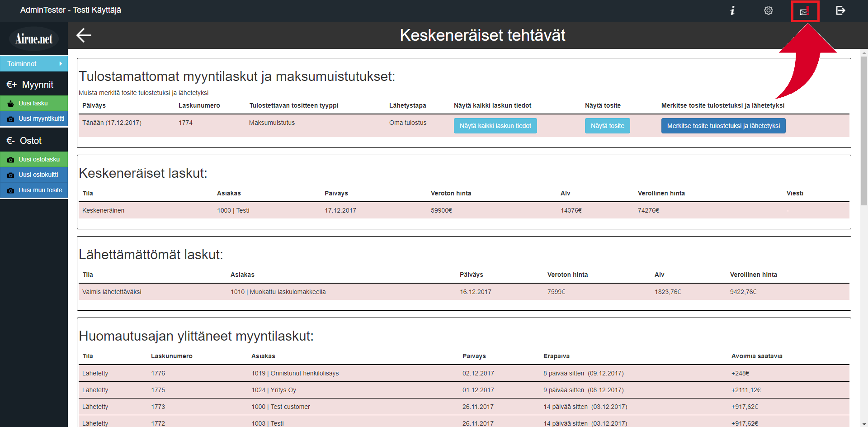Click the Oma tulostus cell
The width and height of the screenshot is (868, 427).
tap(408, 123)
